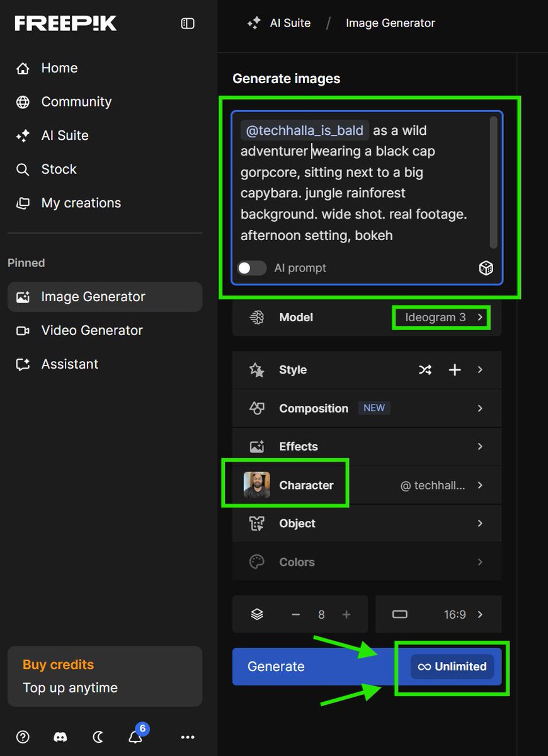Click the Image Generator picture icon

[23, 297]
